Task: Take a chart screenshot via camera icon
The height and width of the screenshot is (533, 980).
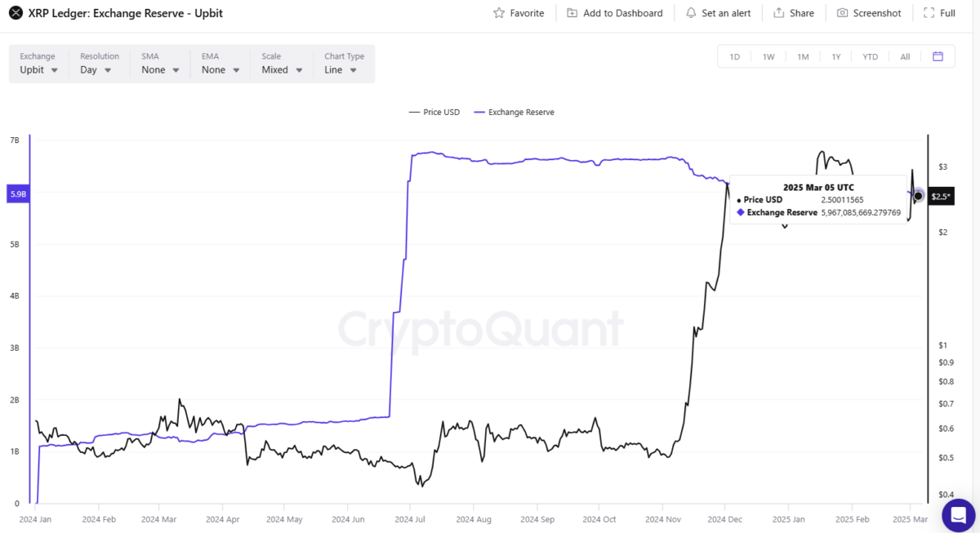Action: 842,13
